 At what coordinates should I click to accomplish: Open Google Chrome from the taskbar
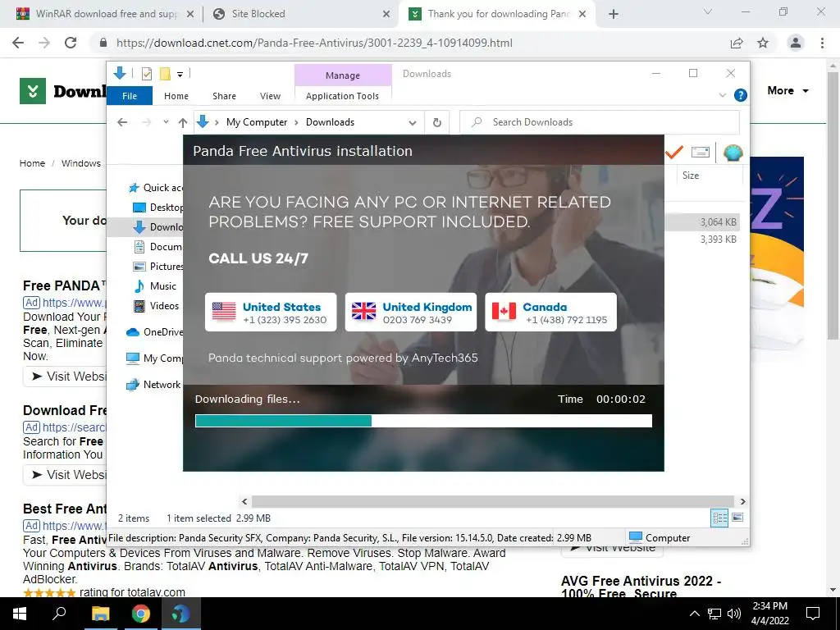pos(140,614)
